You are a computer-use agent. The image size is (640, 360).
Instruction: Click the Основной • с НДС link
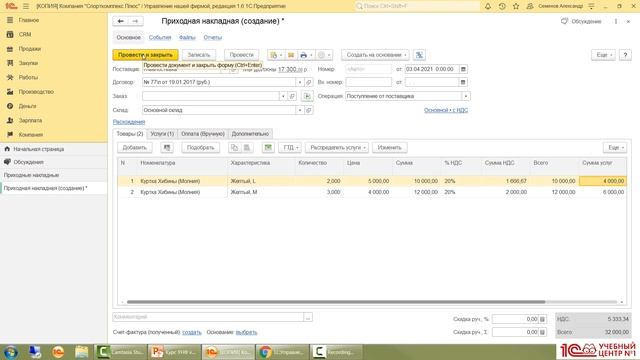(446, 110)
